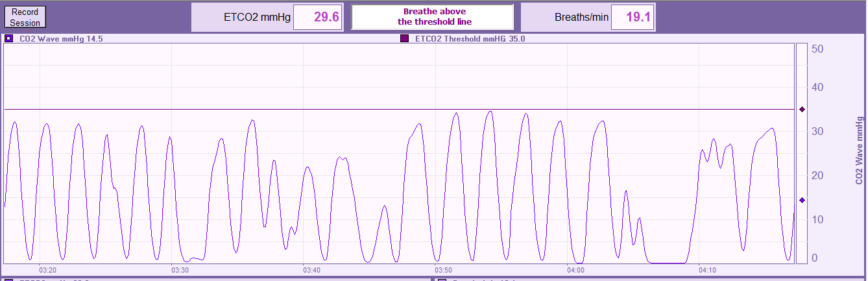Click the Breaths/min label
Image resolution: width=868 pixels, height=281 pixels.
click(581, 18)
